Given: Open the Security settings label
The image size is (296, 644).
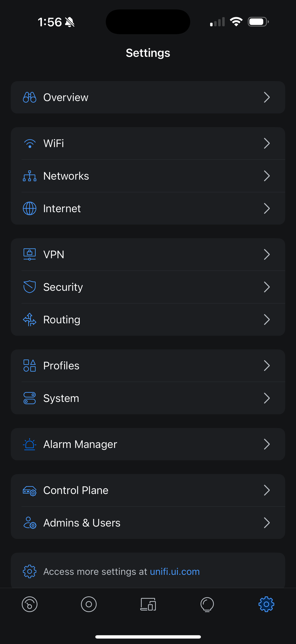Looking at the screenshot, I should point(63,287).
